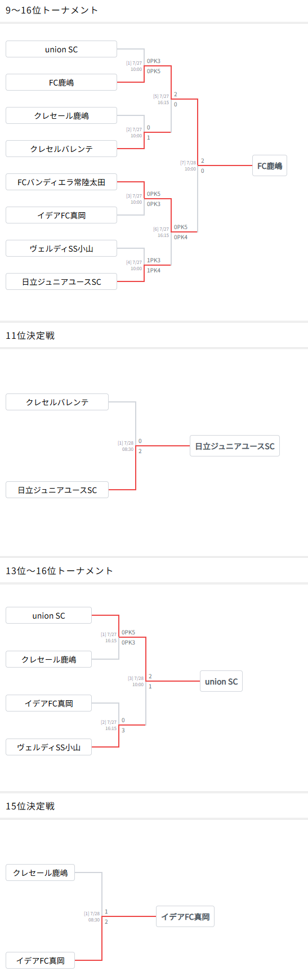This screenshot has height=980, width=308.
Task: Open match [5] 7/27 16:15 label
Action: pos(162,100)
